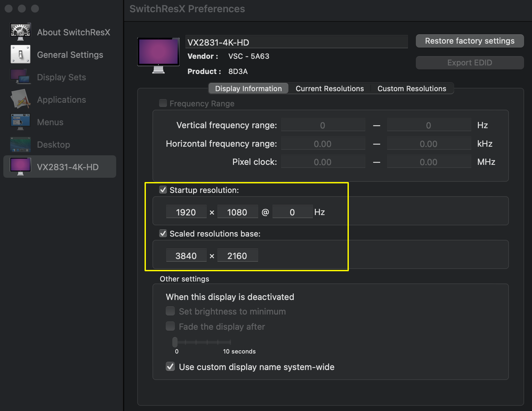Open General Settings via the switch icon
This screenshot has width=532, height=411.
pos(20,54)
